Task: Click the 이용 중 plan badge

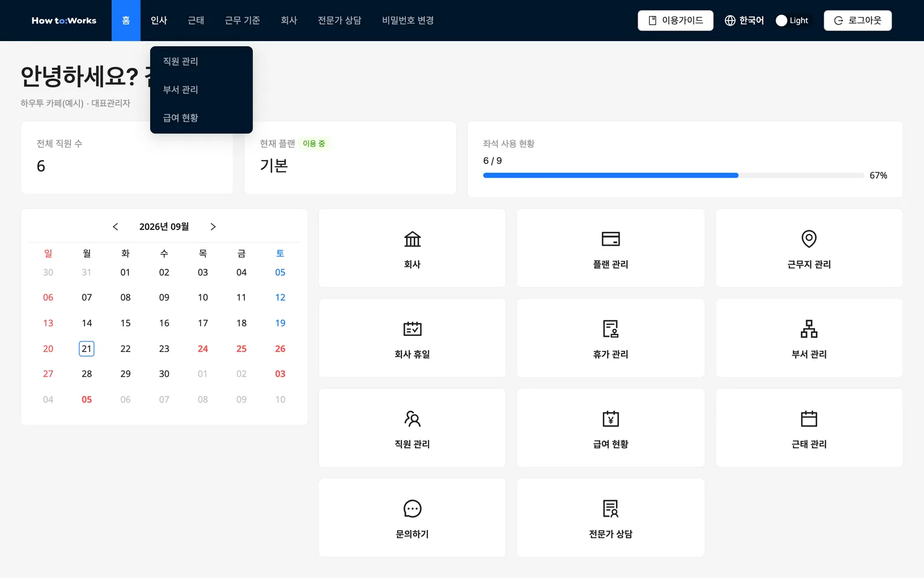Action: pyautogui.click(x=314, y=143)
